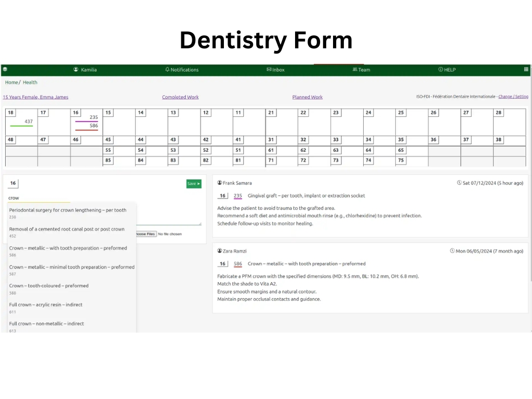The image size is (532, 399).
Task: Select tooth 11 in the chart
Action: pos(238,112)
